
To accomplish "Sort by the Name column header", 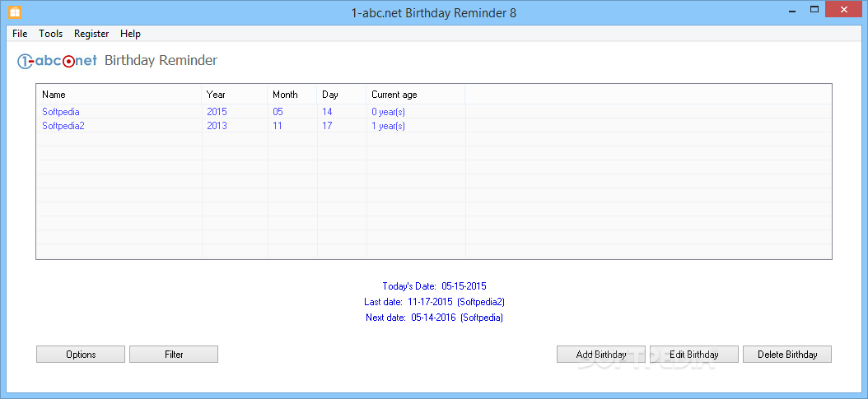I will point(119,95).
